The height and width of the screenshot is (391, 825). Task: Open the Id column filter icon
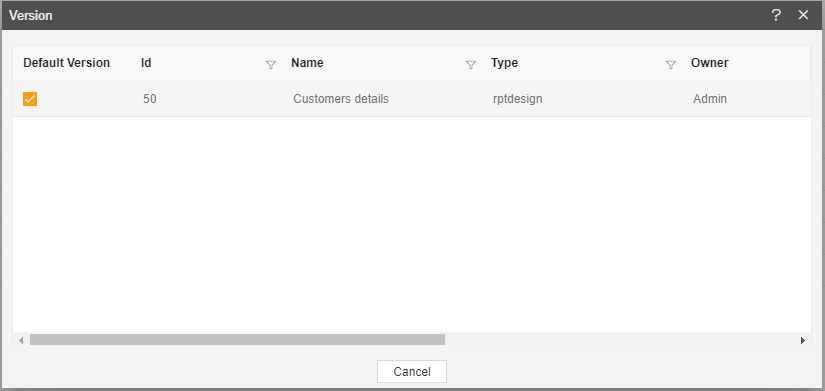(271, 65)
